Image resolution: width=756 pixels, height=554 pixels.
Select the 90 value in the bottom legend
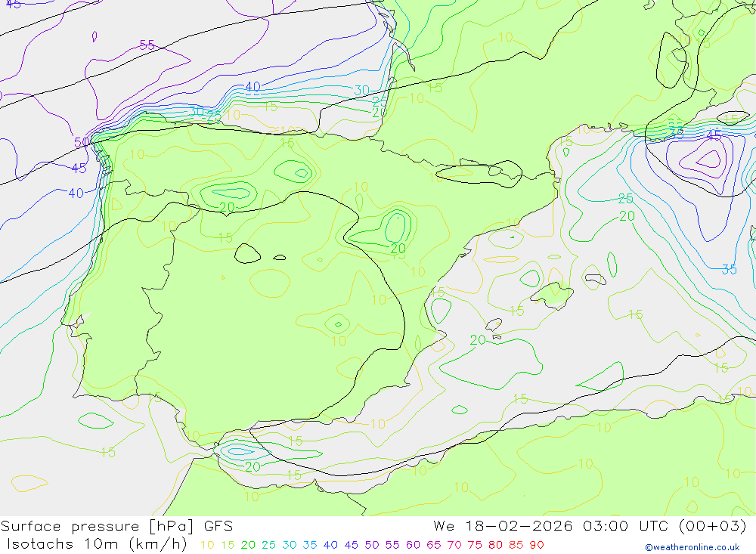tap(537, 545)
